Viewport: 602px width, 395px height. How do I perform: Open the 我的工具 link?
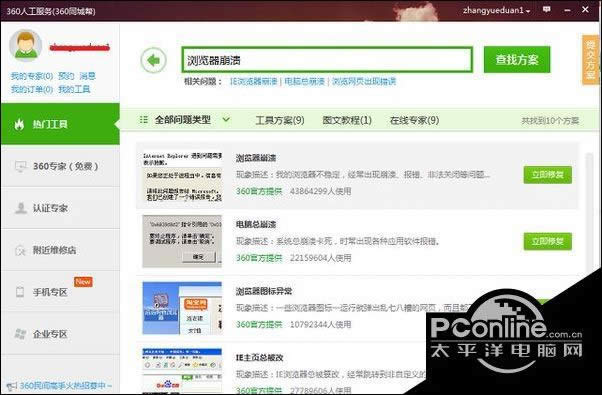point(74,89)
